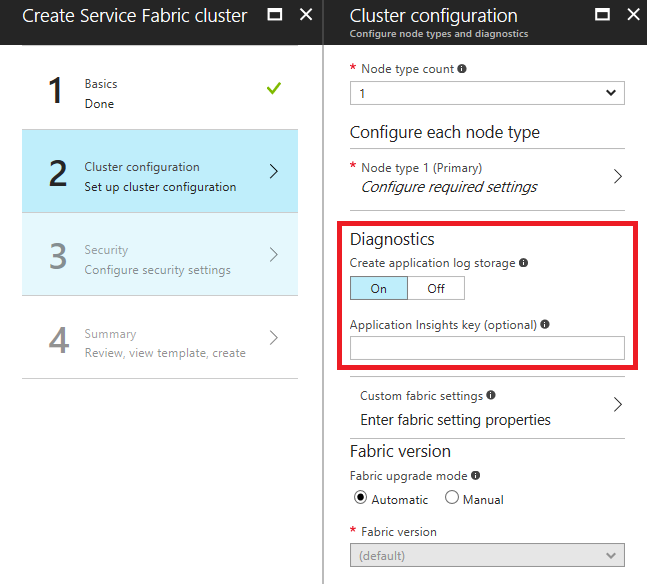Click info icon beside Create application log storage
The width and height of the screenshot is (647, 584).
click(523, 263)
